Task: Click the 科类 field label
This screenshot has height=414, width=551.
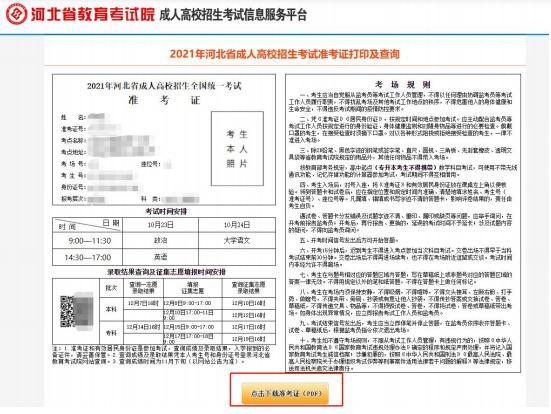Action: tap(150, 199)
